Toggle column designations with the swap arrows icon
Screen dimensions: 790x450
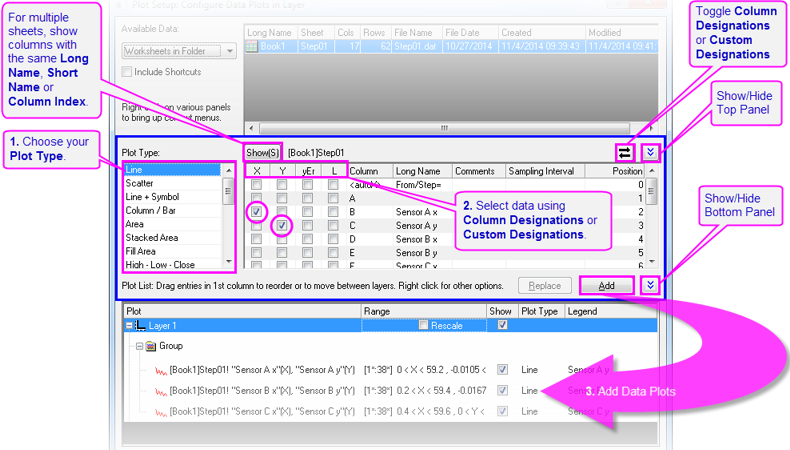tap(625, 152)
